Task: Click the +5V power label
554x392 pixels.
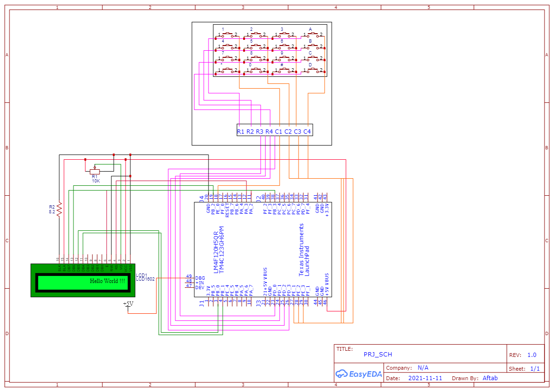Action: 128,304
